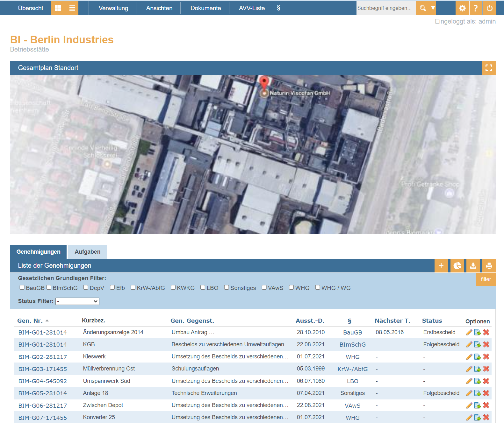Print the Genehmigungen list

pos(489,265)
